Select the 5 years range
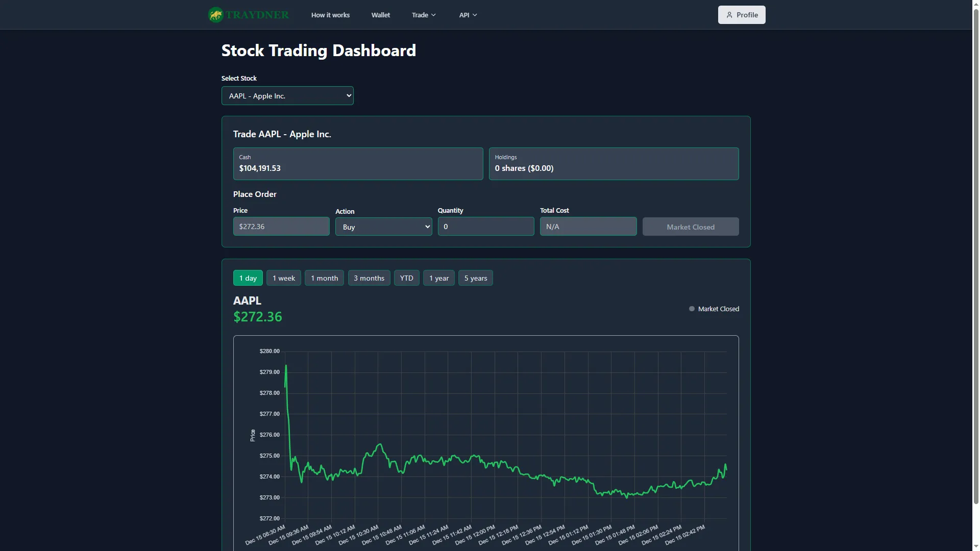This screenshot has width=980, height=551. click(x=476, y=278)
